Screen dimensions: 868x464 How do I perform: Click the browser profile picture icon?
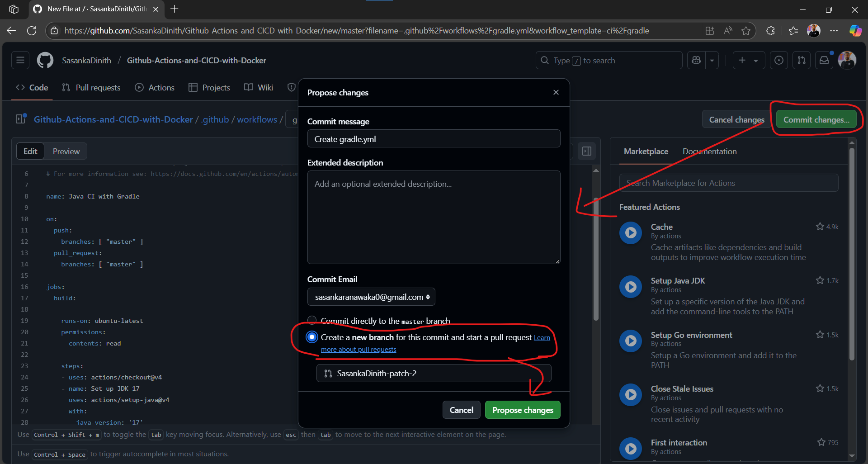tap(814, 31)
